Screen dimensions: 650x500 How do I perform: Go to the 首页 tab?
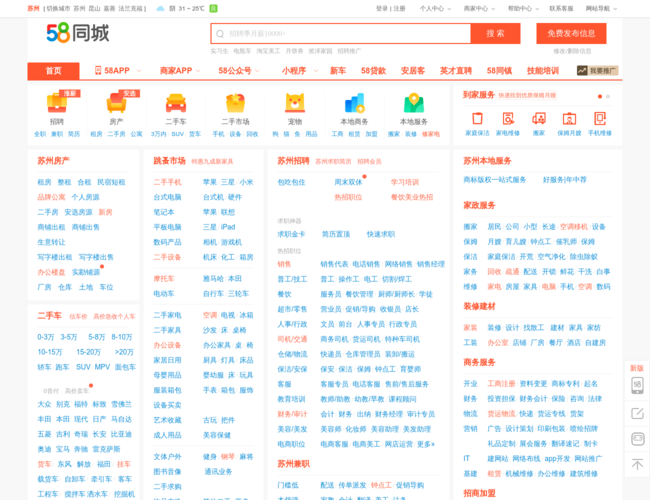tap(53, 71)
